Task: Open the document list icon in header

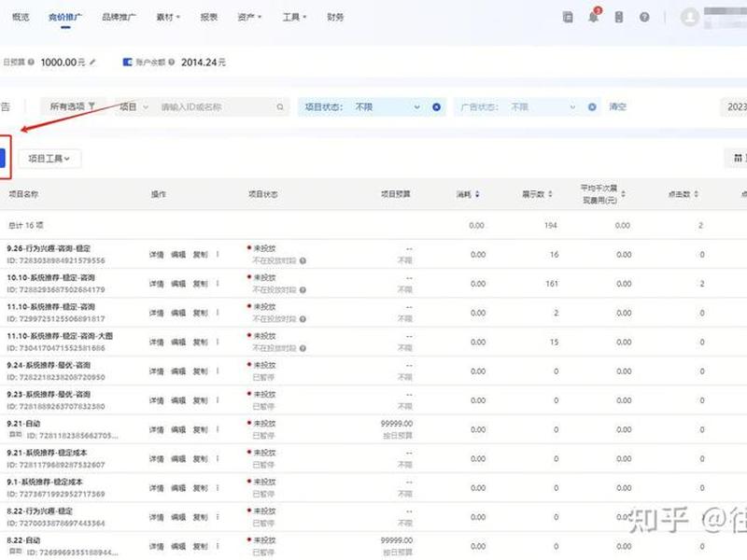Action: tap(568, 17)
